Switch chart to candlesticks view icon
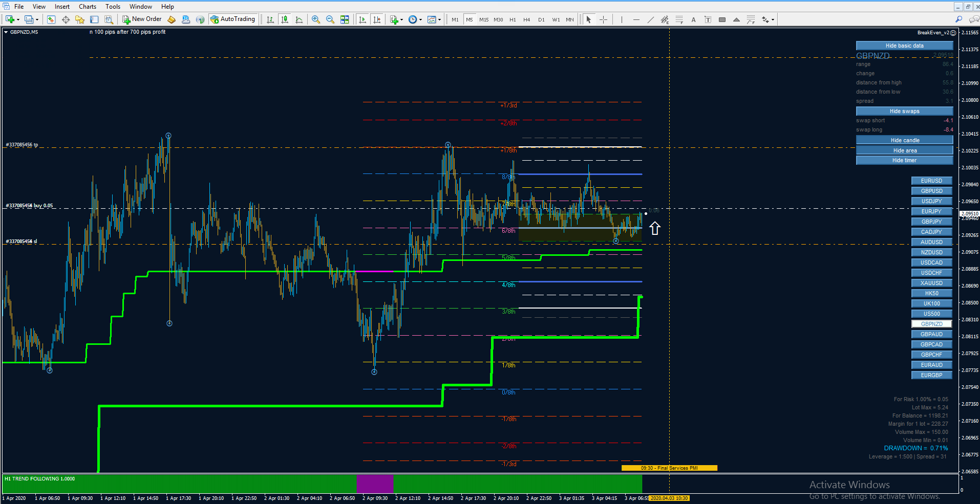The width and height of the screenshot is (980, 504). [285, 19]
